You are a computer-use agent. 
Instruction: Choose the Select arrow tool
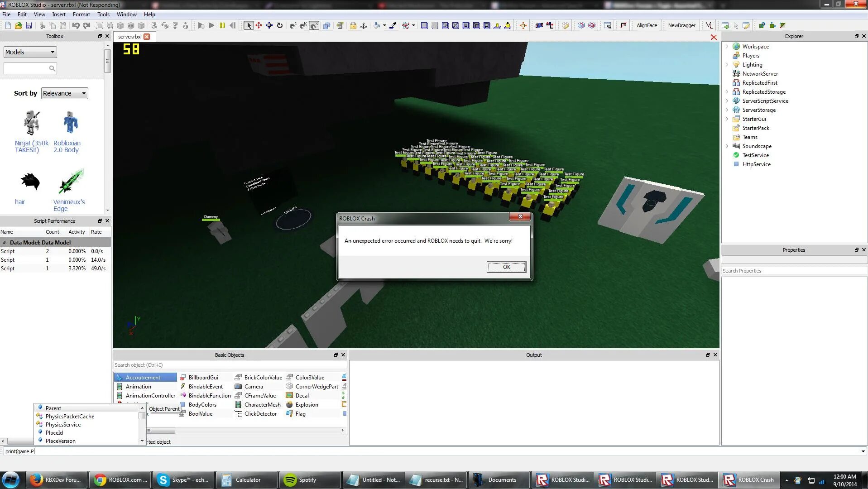[249, 25]
